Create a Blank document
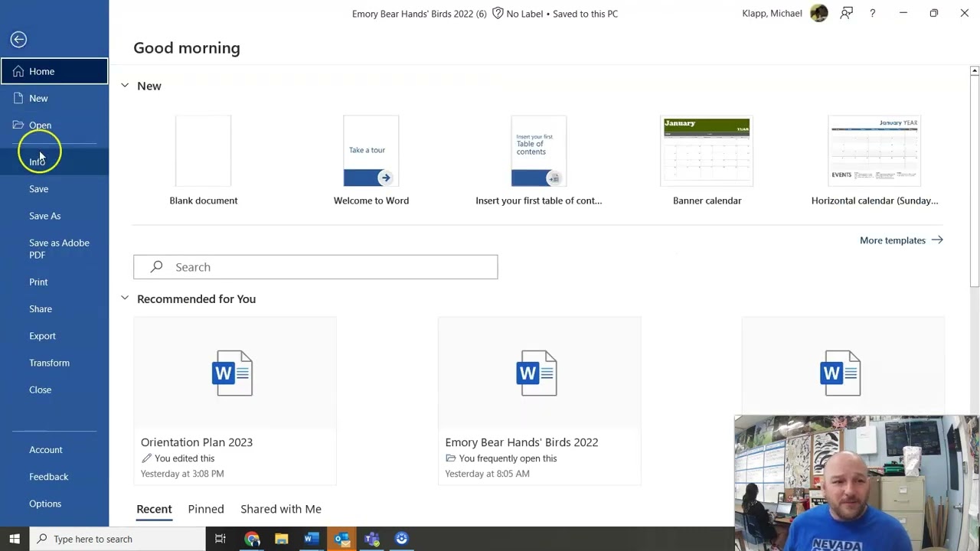The image size is (980, 551). [x=204, y=161]
